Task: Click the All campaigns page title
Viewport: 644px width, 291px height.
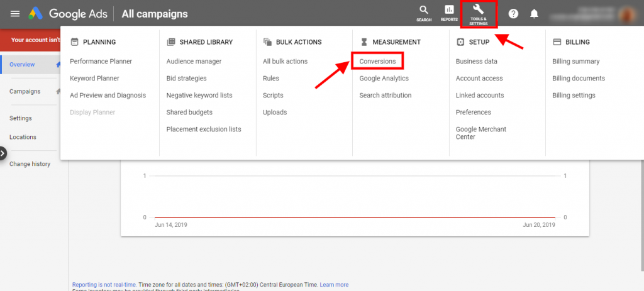Action: [x=155, y=14]
